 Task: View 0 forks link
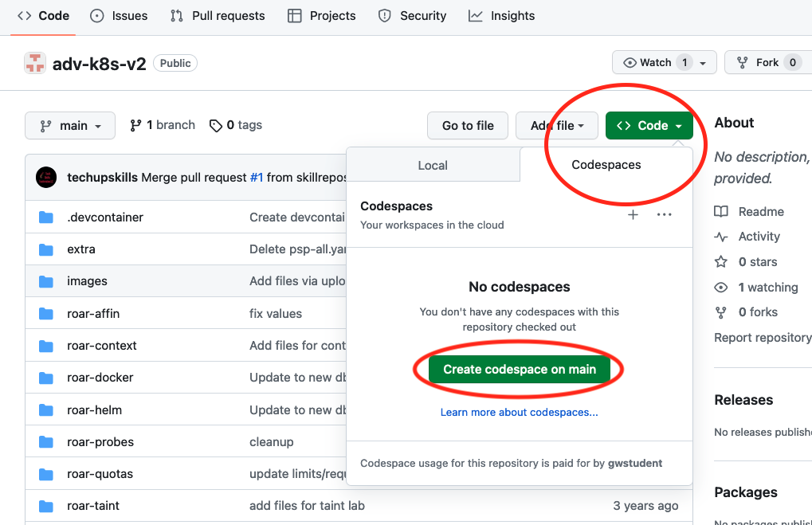tap(758, 311)
